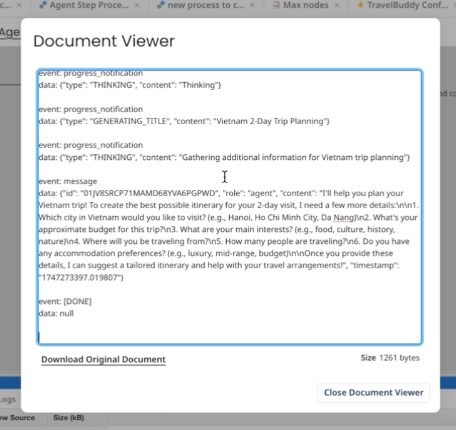Click the timestamp value 1747273397.019807
Image resolution: width=456 pixels, height=430 pixels.
(81, 278)
